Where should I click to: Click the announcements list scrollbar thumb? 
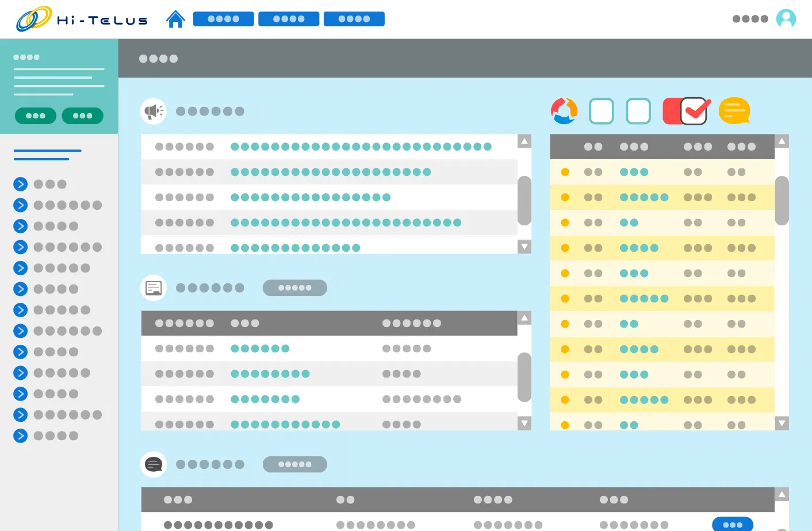point(524,201)
